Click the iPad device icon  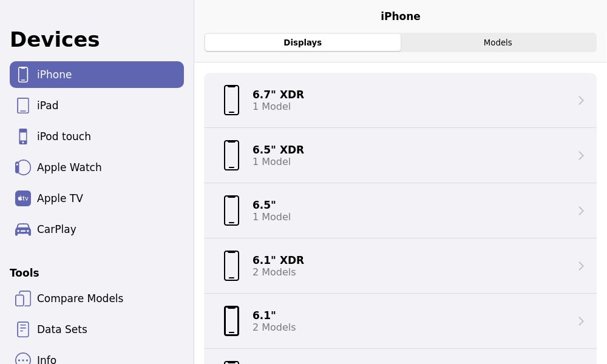pyautogui.click(x=23, y=105)
